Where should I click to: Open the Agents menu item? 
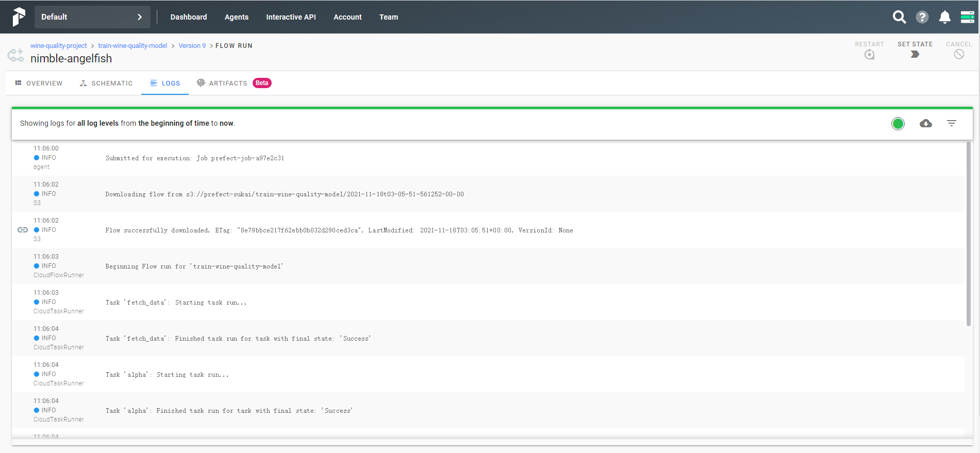tap(237, 17)
